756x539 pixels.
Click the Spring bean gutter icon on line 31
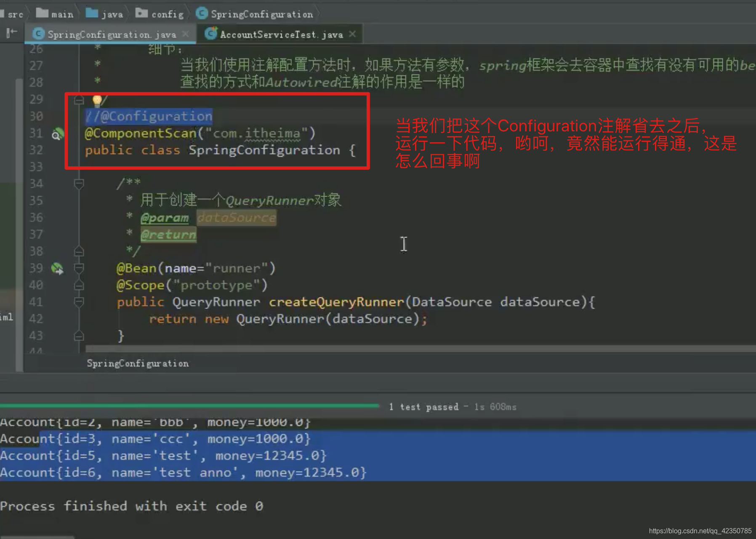click(x=57, y=133)
